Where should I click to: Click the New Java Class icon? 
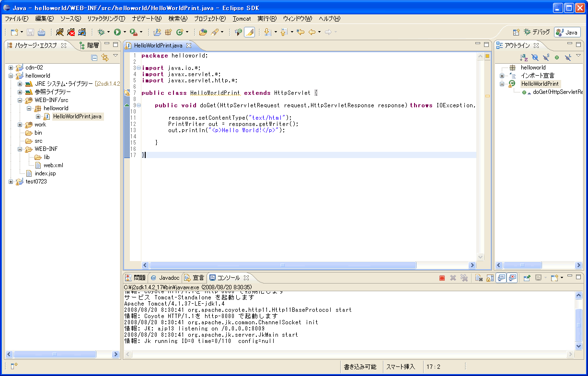tap(180, 32)
